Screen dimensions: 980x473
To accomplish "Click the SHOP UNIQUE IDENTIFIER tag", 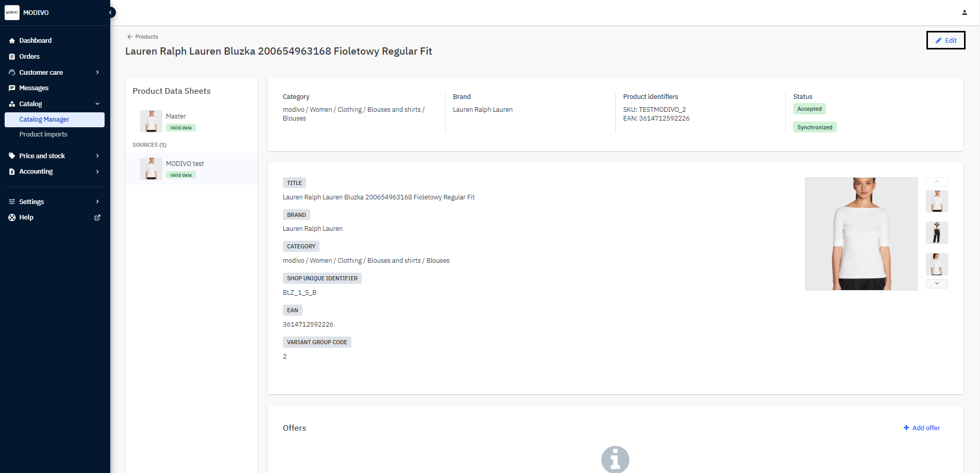I will coord(322,278).
